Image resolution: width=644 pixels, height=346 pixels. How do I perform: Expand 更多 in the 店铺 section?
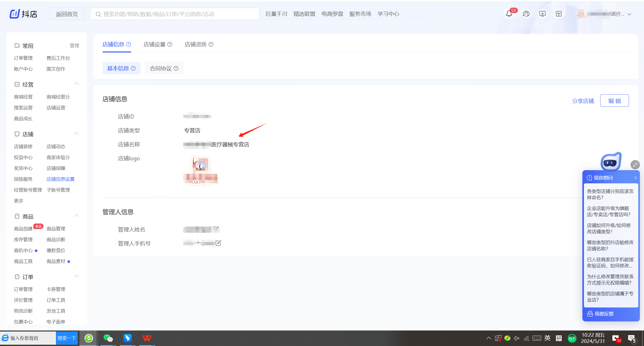19,201
